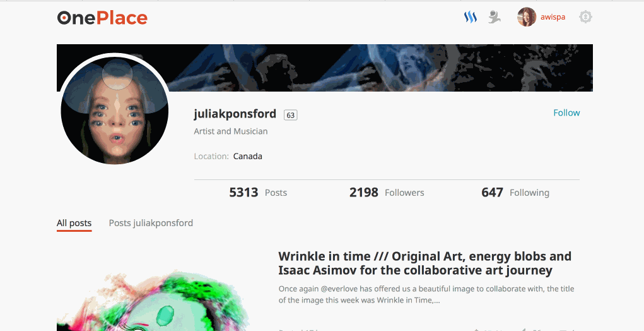644x331 pixels.
Task: Follow juliakponsford
Action: click(x=566, y=112)
